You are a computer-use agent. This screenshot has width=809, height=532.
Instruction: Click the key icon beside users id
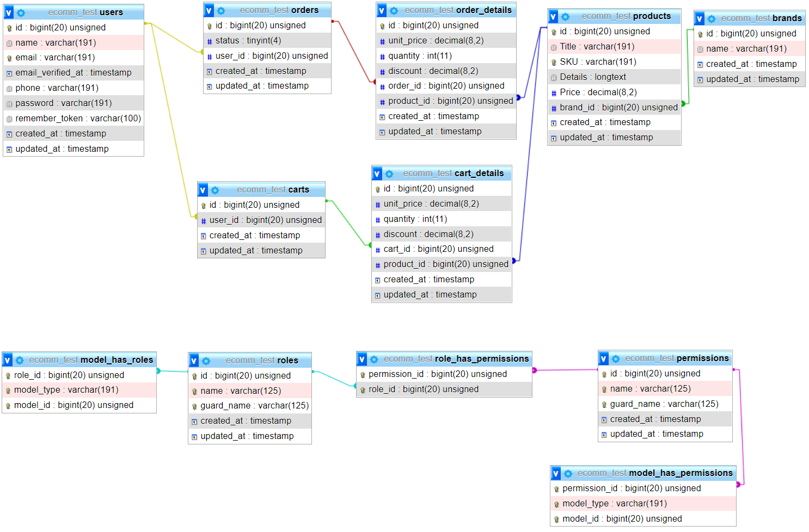click(x=9, y=28)
